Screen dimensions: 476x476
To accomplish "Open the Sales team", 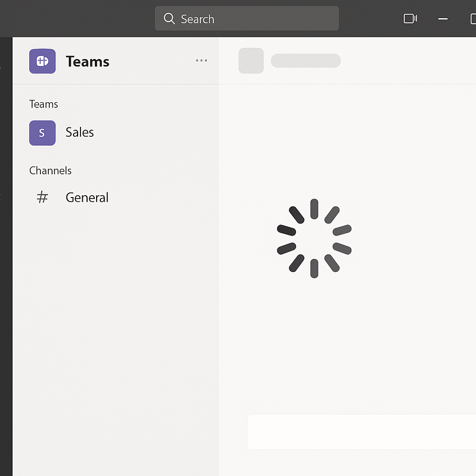I will pos(79,132).
